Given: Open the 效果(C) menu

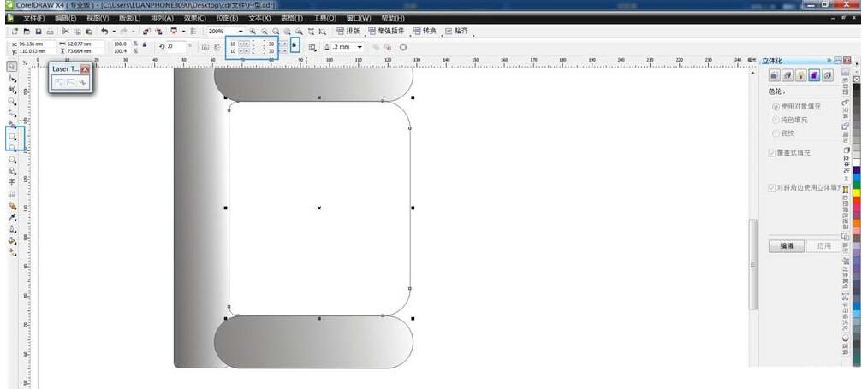Looking at the screenshot, I should 194,18.
